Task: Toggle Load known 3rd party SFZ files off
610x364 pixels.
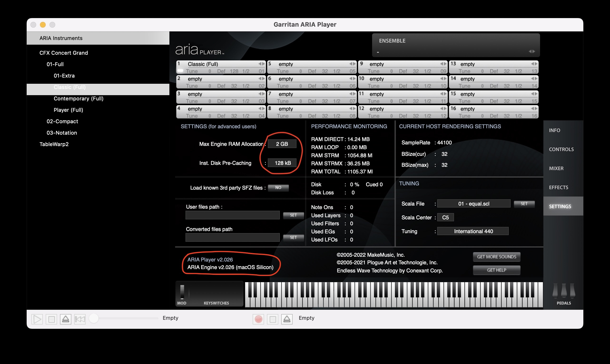Action: 278,188
